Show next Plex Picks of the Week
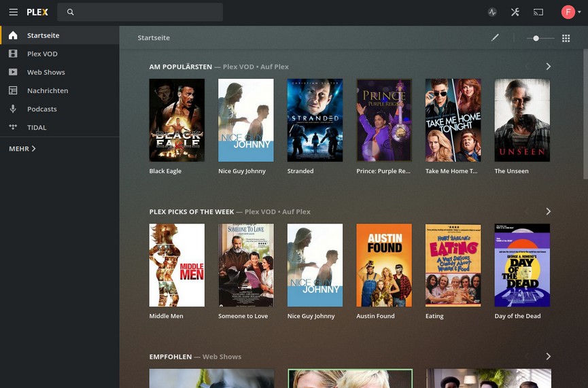Image resolution: width=588 pixels, height=388 pixels. (549, 211)
